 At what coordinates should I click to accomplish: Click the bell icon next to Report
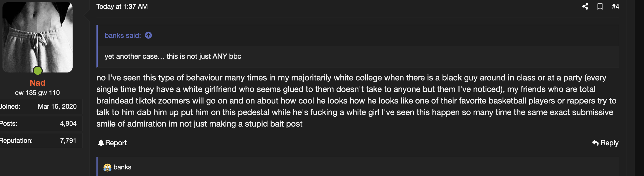(x=101, y=143)
